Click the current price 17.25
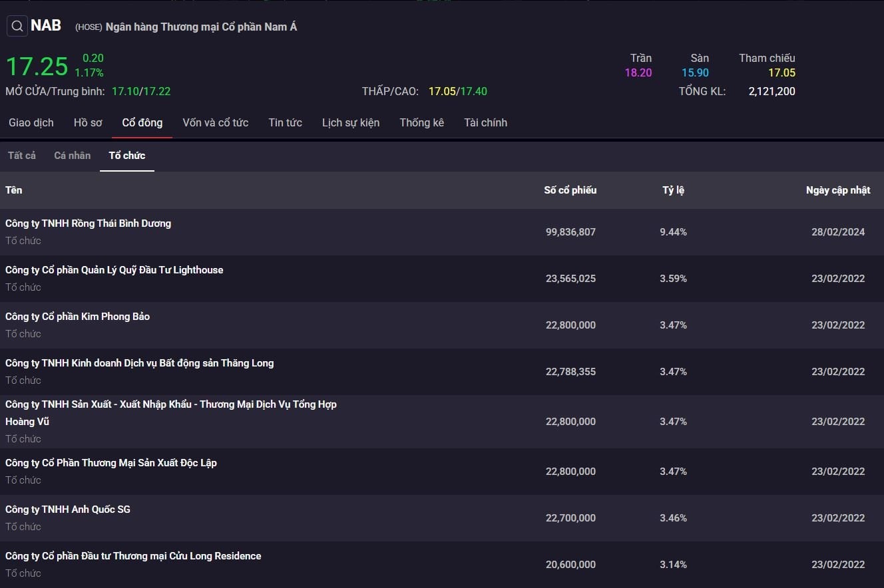This screenshot has height=588, width=884. (x=37, y=67)
